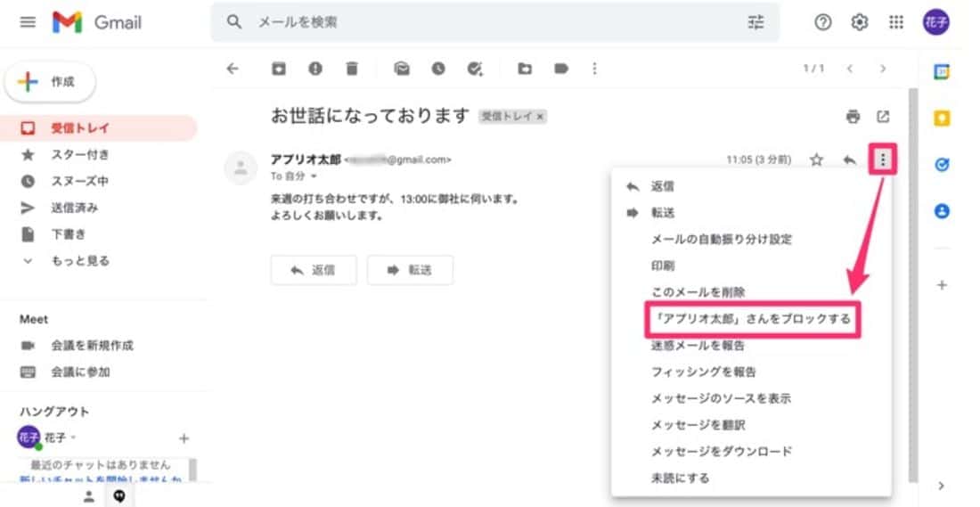Open the Google apps grid

tap(896, 22)
